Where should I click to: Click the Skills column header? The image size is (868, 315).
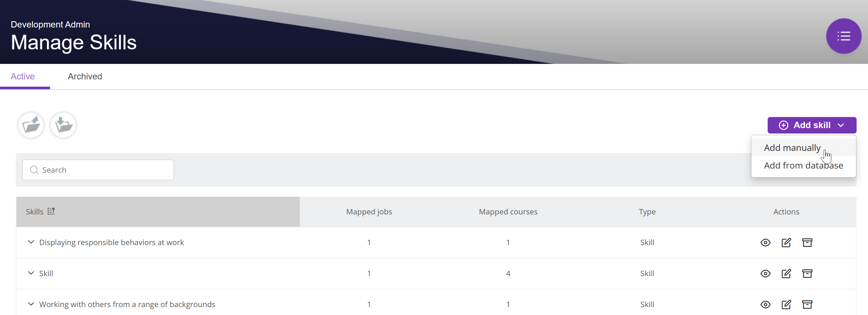pyautogui.click(x=158, y=212)
